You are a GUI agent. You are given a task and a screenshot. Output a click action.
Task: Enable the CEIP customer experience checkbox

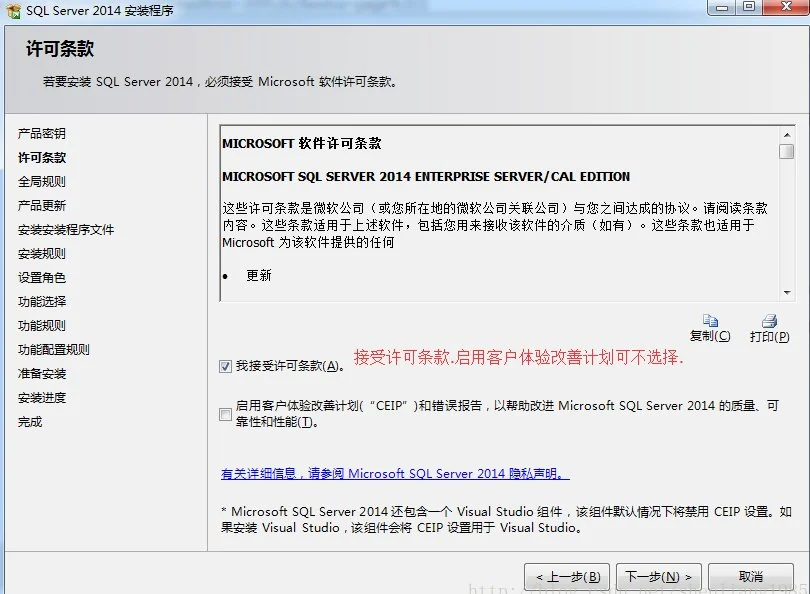pos(225,414)
